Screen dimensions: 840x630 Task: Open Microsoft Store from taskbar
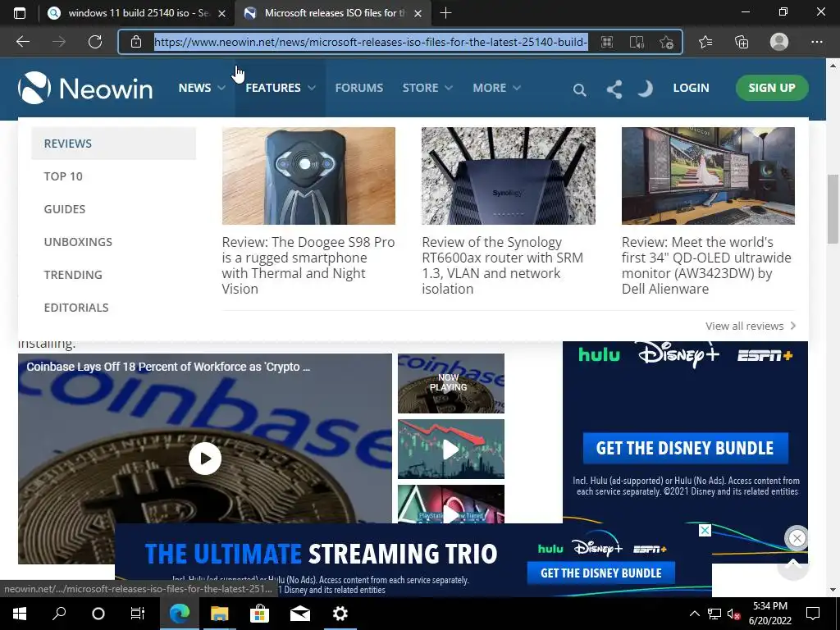[259, 614]
